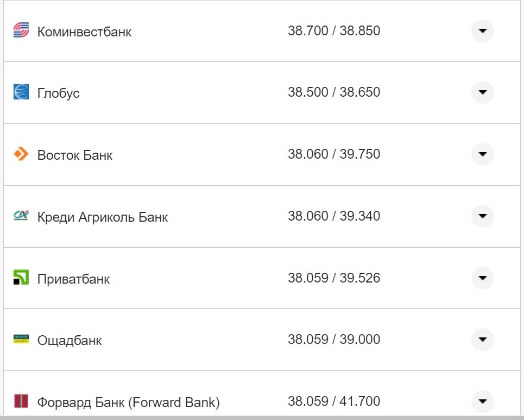The image size is (524, 420).
Task: Click the Ощадбанк logo icon
Action: [x=21, y=340]
